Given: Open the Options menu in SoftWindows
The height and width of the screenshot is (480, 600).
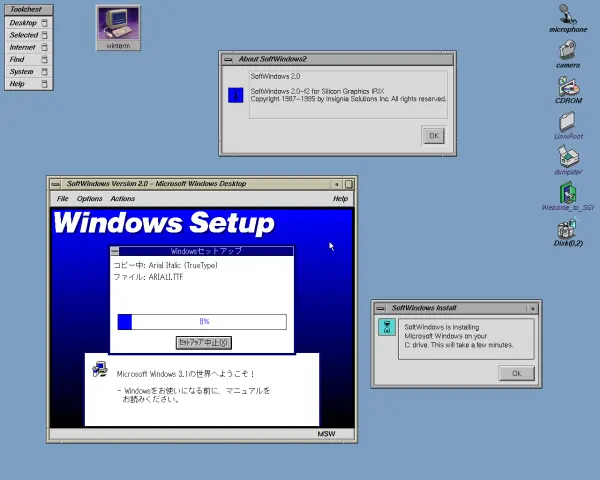Looking at the screenshot, I should point(90,199).
